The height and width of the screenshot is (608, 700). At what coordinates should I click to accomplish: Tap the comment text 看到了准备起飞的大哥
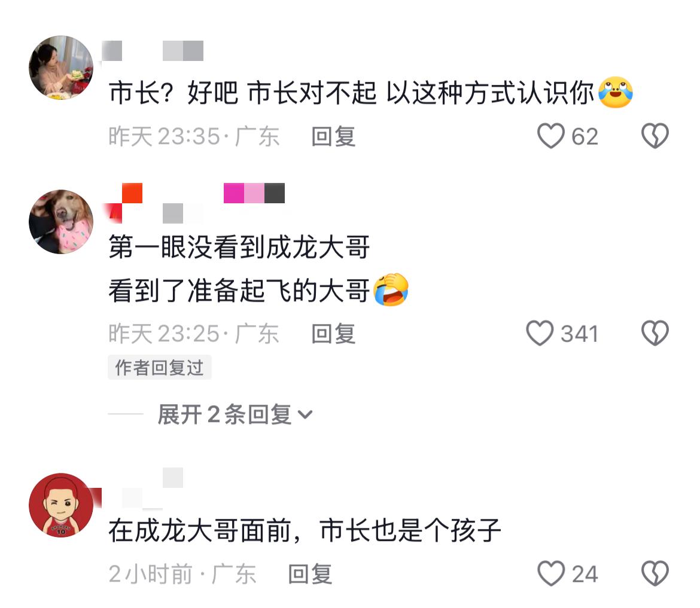(239, 291)
